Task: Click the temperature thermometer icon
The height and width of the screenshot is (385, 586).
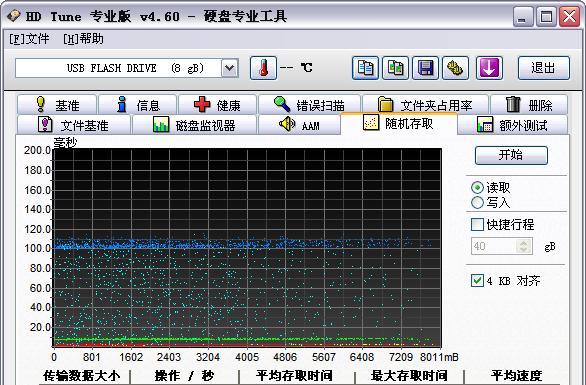Action: (x=263, y=68)
